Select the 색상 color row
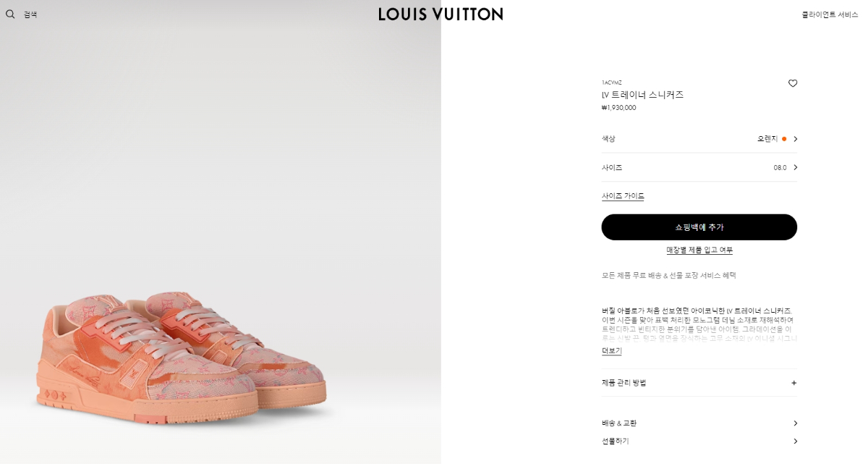This screenshot has height=464, width=868. (x=699, y=139)
